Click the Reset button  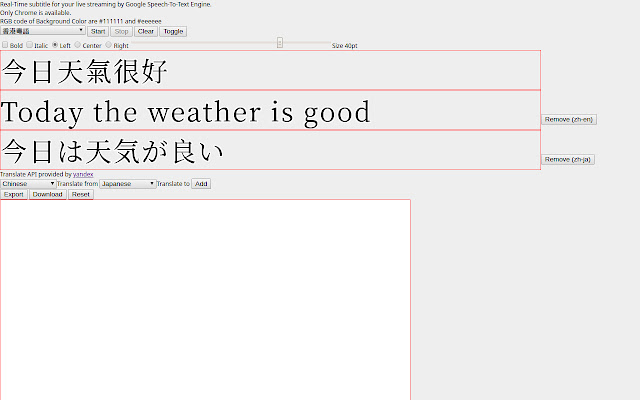point(80,194)
